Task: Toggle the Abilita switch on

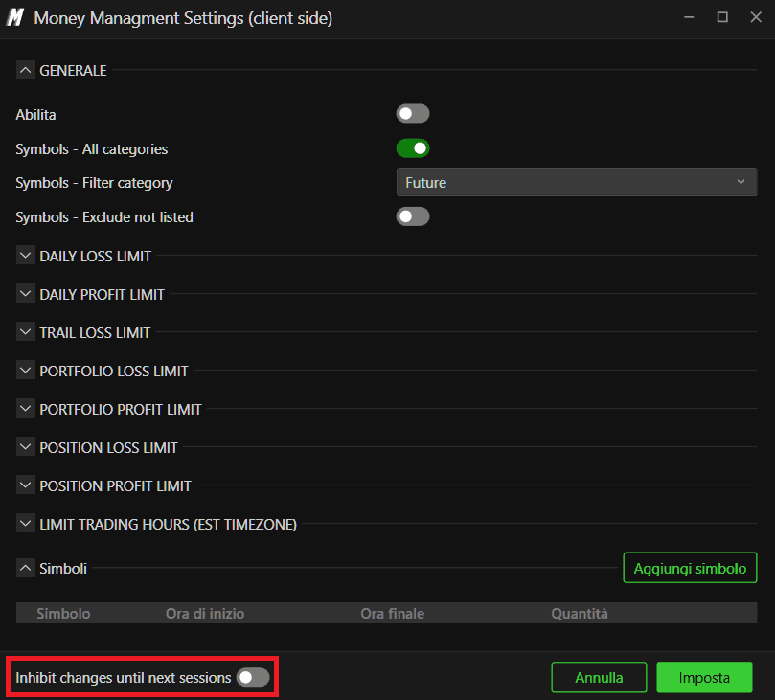Action: (x=413, y=114)
